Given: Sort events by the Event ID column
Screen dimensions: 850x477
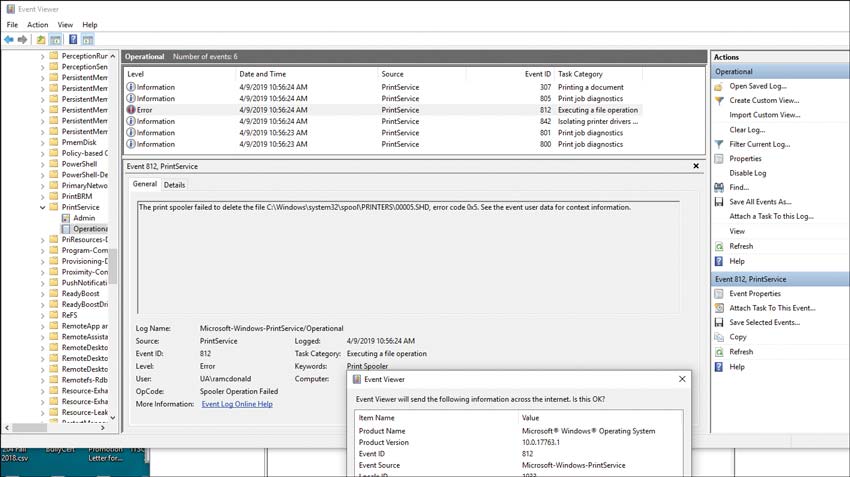Looking at the screenshot, I should click(x=538, y=74).
